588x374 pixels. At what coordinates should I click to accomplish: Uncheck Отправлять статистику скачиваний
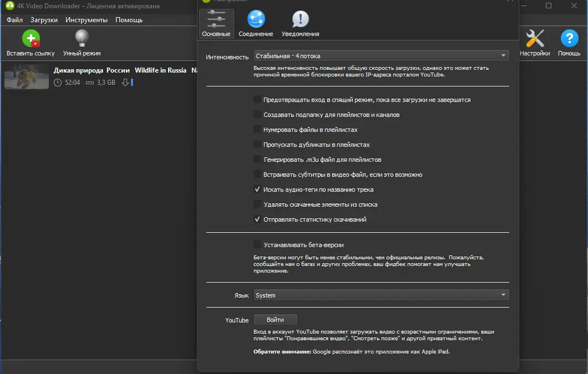click(x=257, y=219)
